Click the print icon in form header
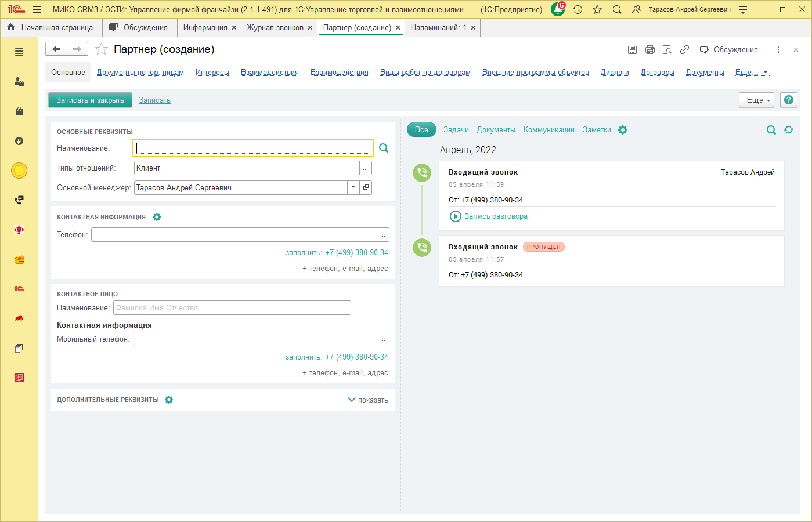 click(650, 50)
